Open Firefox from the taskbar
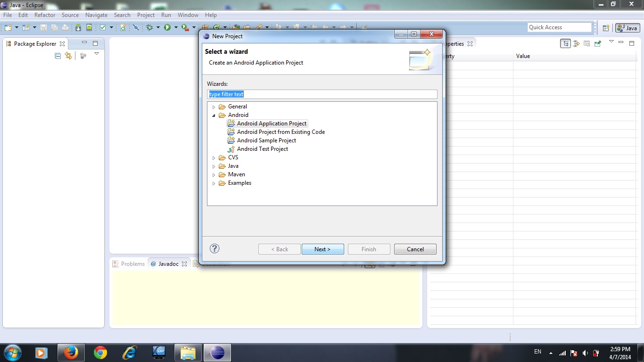Screen dimensions: 644x362 click(71, 352)
